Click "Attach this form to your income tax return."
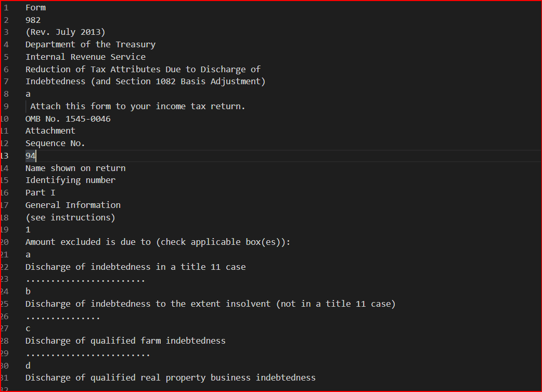The width and height of the screenshot is (542, 392). pyautogui.click(x=137, y=107)
